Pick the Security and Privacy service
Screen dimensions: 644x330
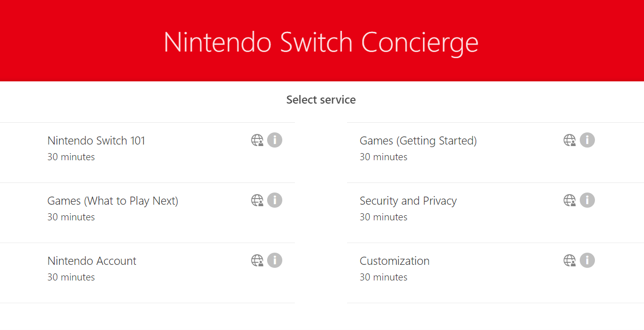(408, 201)
